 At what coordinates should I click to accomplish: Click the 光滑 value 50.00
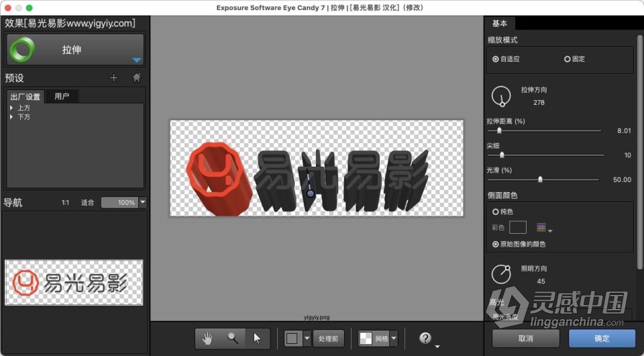point(622,179)
